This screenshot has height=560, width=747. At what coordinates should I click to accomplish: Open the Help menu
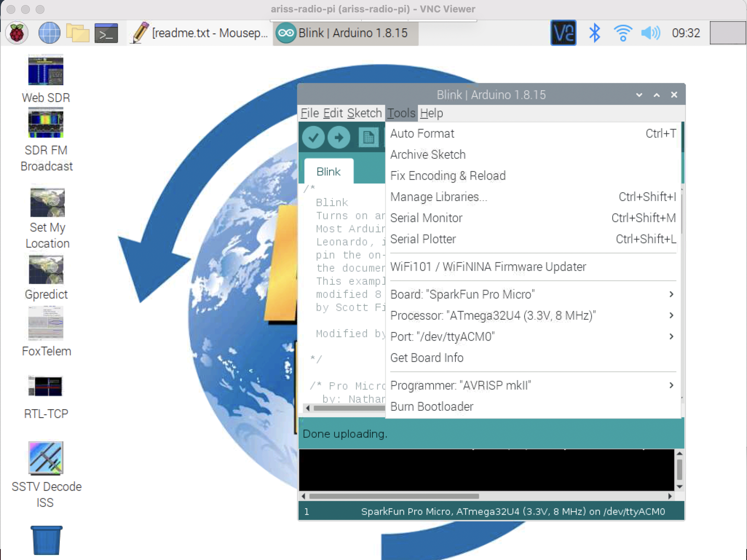[x=431, y=113]
